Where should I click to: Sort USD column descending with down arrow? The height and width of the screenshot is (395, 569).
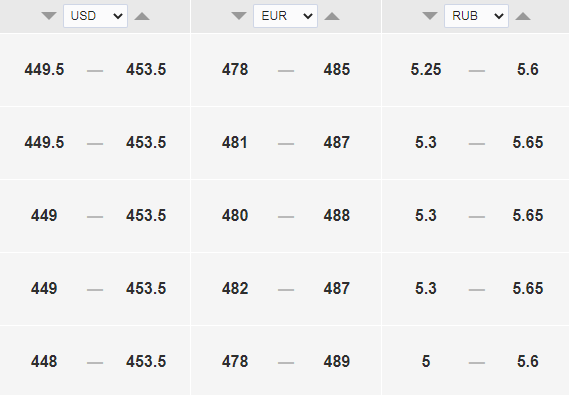(49, 16)
